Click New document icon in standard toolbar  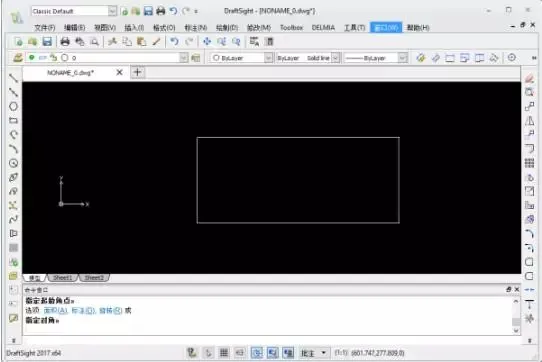18,42
